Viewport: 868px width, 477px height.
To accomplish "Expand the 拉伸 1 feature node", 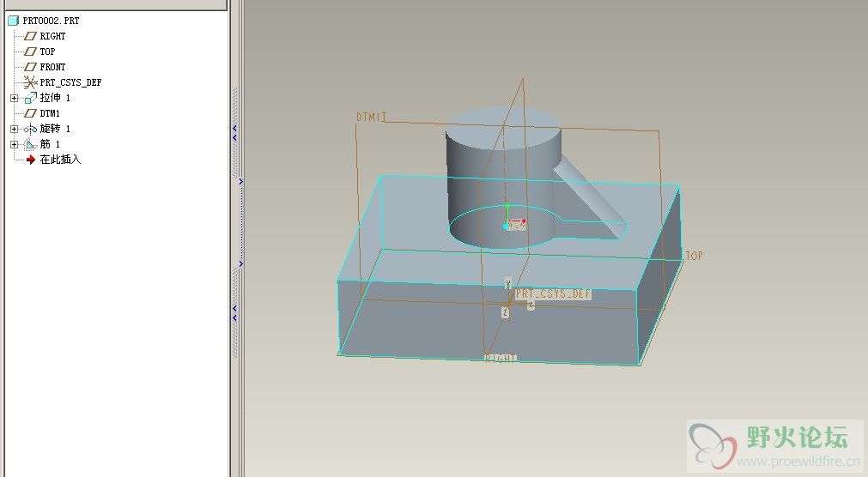I will (15, 98).
